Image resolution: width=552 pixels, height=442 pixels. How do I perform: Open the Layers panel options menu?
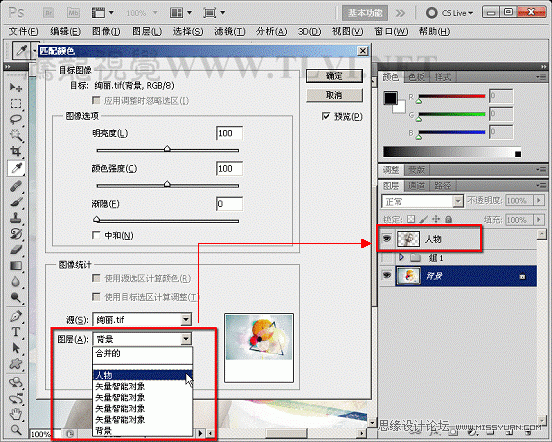point(541,185)
